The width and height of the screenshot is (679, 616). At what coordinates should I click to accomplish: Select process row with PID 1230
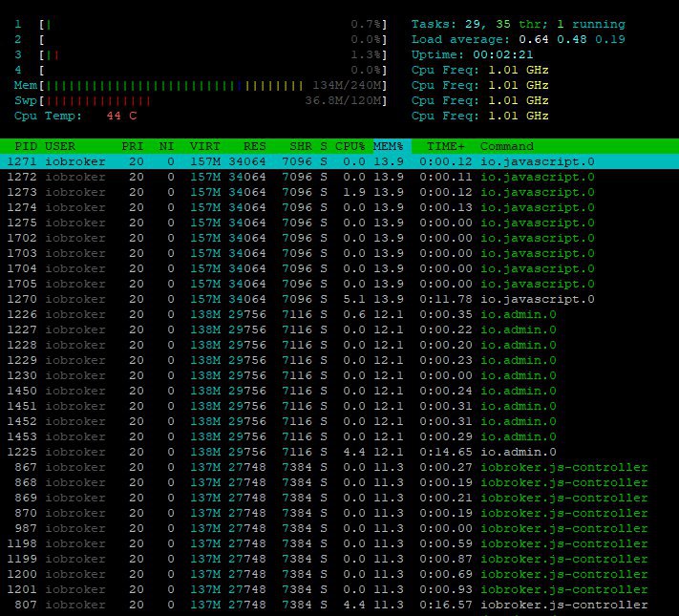click(x=340, y=375)
